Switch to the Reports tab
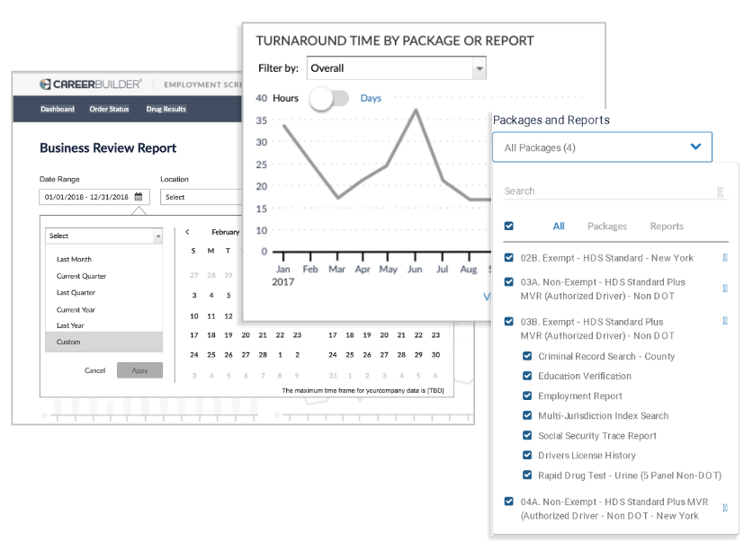The image size is (753, 560). pyautogui.click(x=667, y=227)
